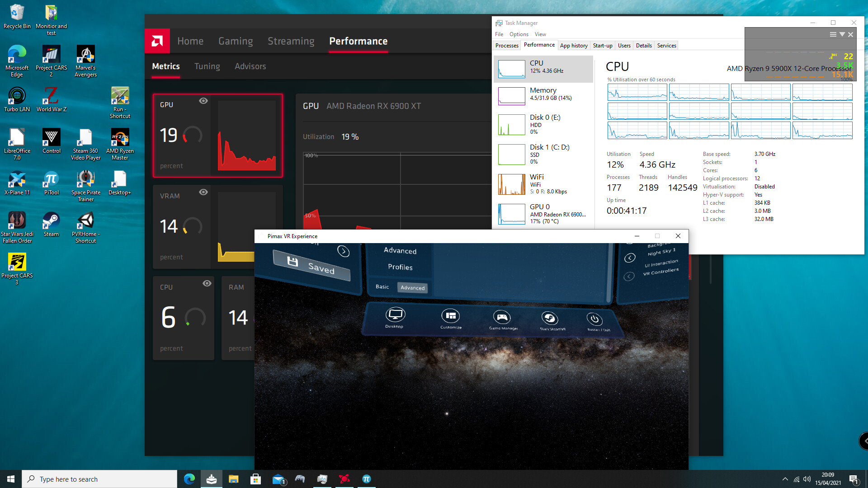Select Space Pirate Trainer desktop icon

(x=85, y=186)
